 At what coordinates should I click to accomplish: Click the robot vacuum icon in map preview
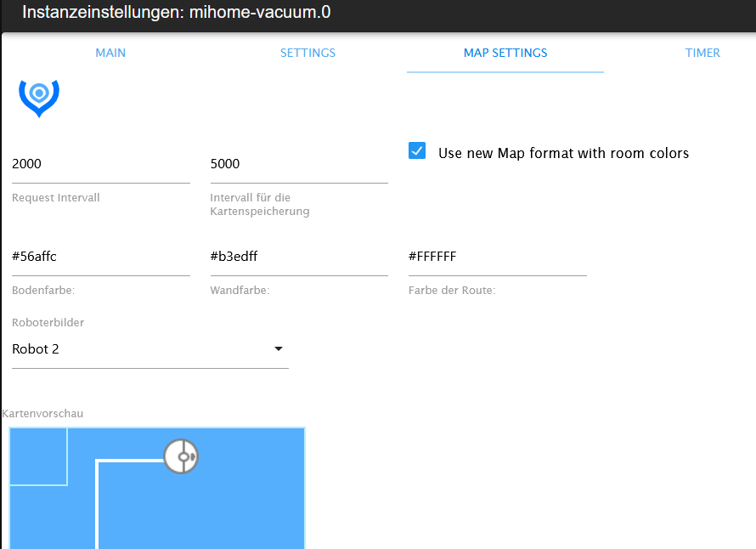pos(181,456)
